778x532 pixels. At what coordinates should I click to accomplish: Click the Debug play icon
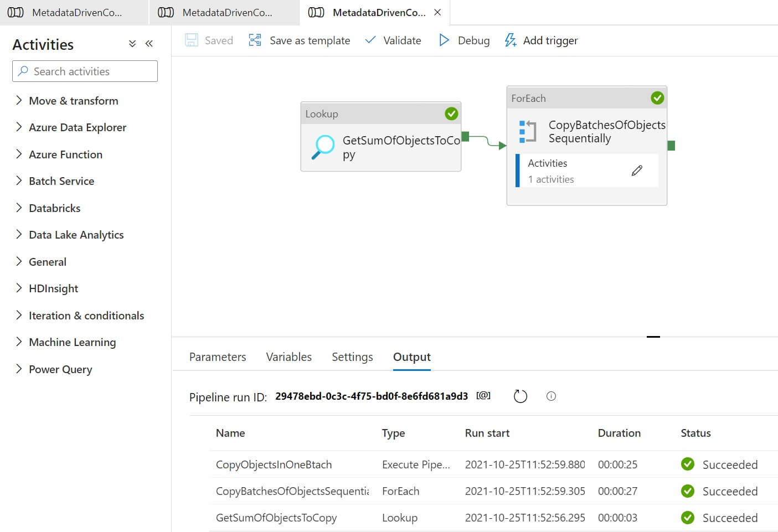pyautogui.click(x=444, y=40)
